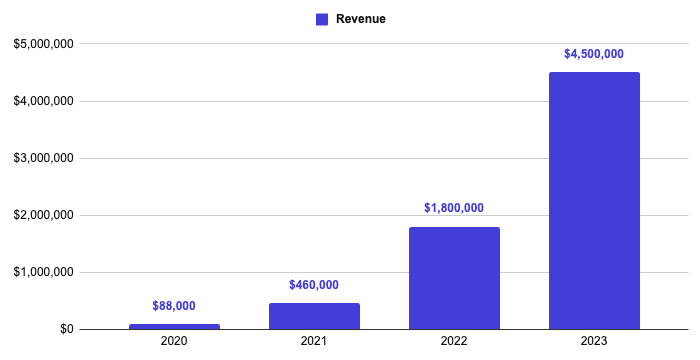Viewport: 700px width, 360px height.
Task: Click the $0 y-axis label
Action: click(x=67, y=329)
